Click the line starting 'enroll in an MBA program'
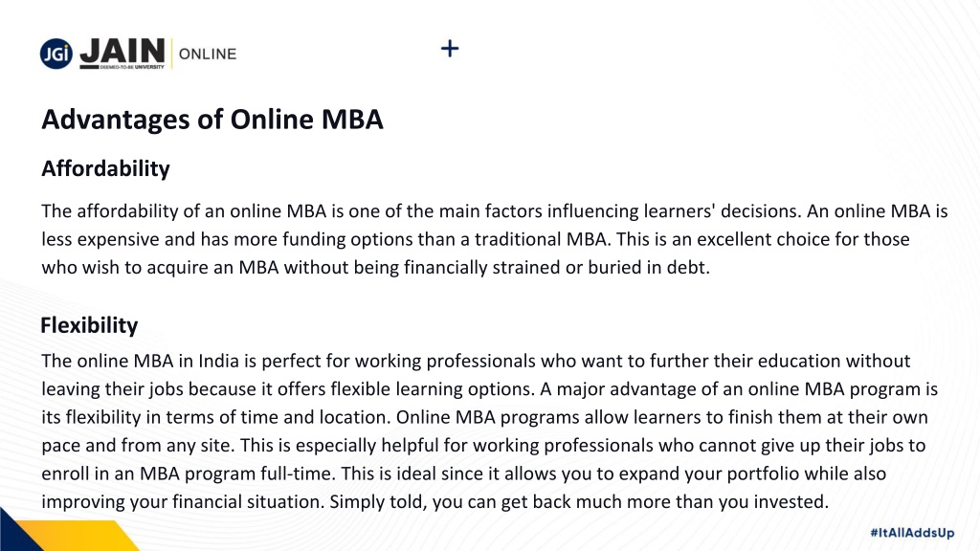The image size is (980, 551). [464, 474]
